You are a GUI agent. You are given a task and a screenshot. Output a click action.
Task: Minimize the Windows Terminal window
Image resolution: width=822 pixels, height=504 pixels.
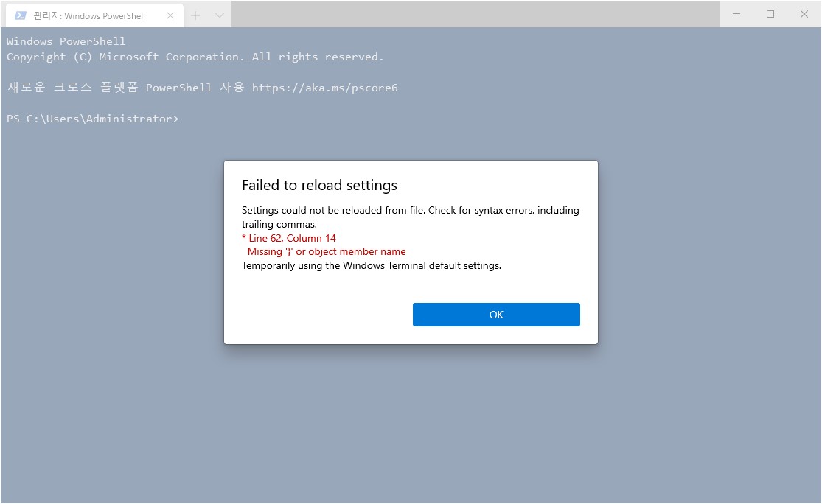point(736,14)
